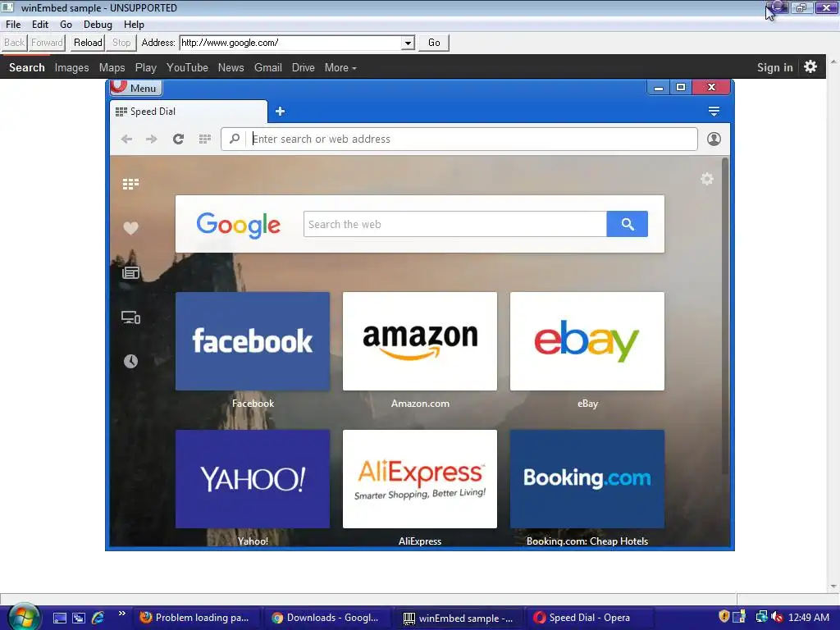Expand quick launch overflow chevron
This screenshot has height=630, width=840.
121,614
